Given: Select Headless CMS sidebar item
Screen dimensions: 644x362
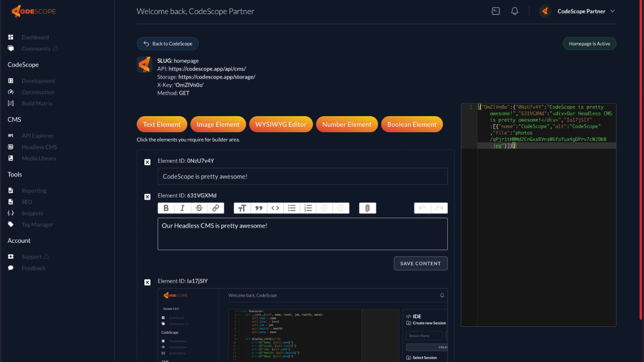Looking at the screenshot, I should click(x=39, y=147).
